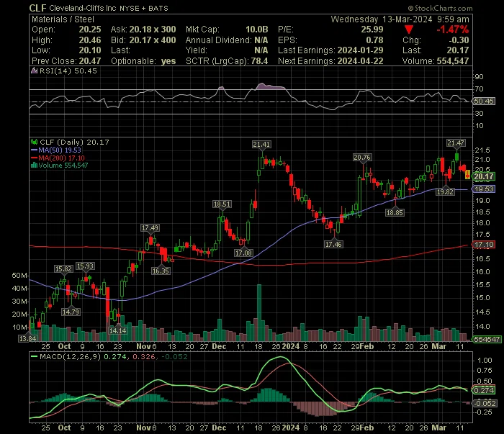This screenshot has width=504, height=434.
Task: Click the 18.85 low price annotation
Action: [x=395, y=212]
